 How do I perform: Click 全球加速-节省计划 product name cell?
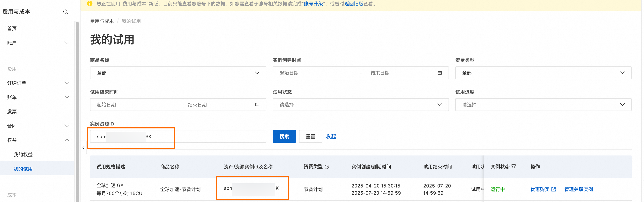(180, 189)
